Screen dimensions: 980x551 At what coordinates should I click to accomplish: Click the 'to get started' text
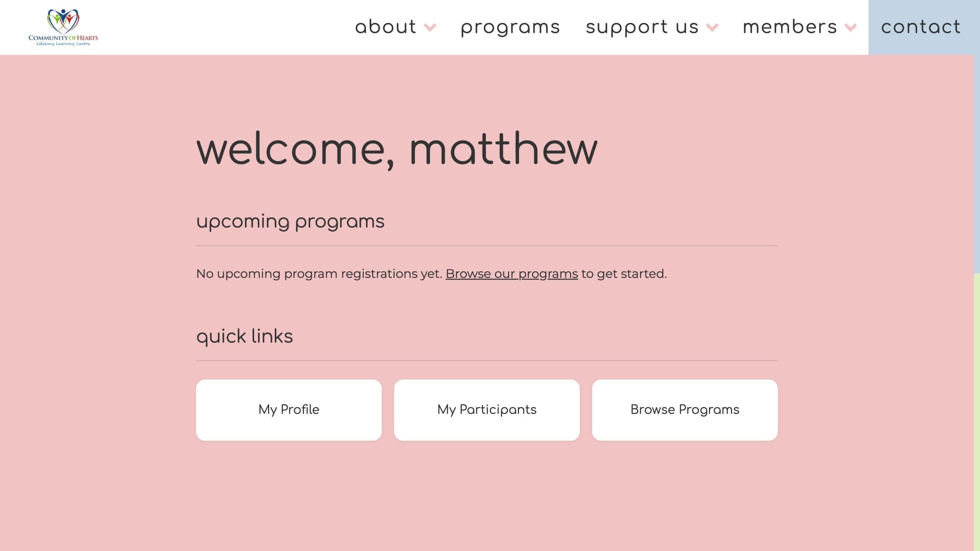pyautogui.click(x=624, y=274)
